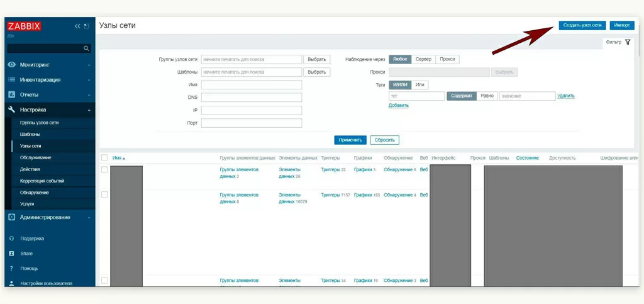This screenshot has height=304, width=644.
Task: Click the Создать узел сети button
Action: (582, 25)
